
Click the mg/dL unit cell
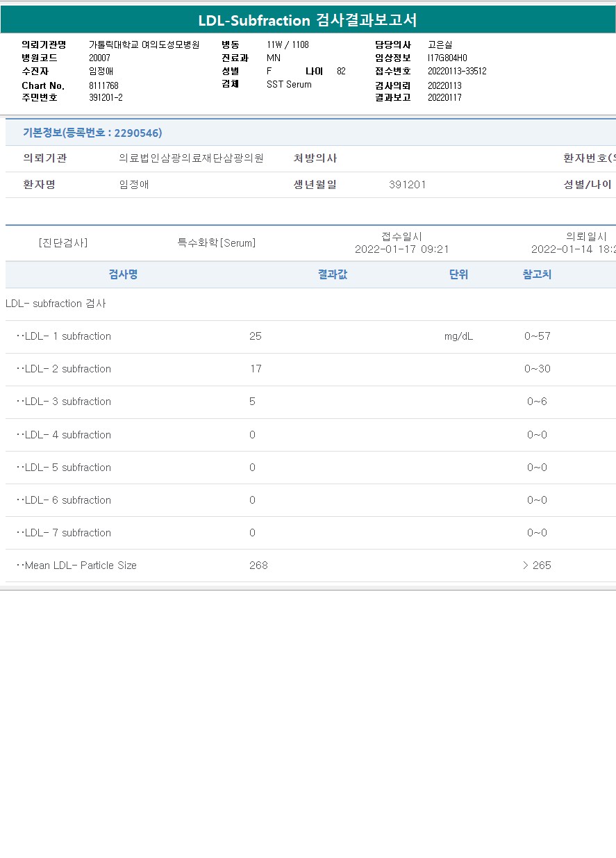point(458,336)
